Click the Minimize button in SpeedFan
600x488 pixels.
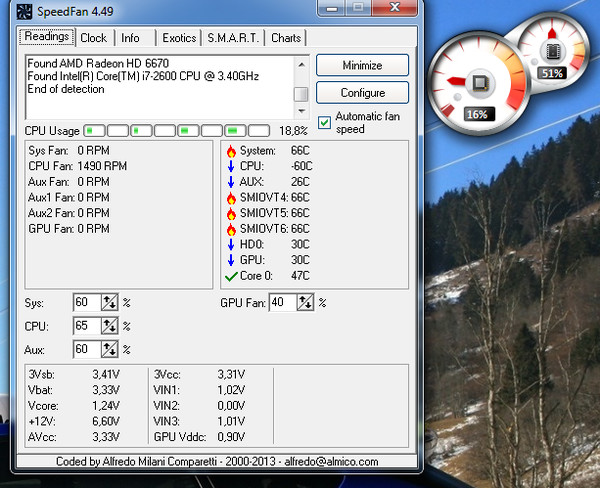click(x=362, y=65)
